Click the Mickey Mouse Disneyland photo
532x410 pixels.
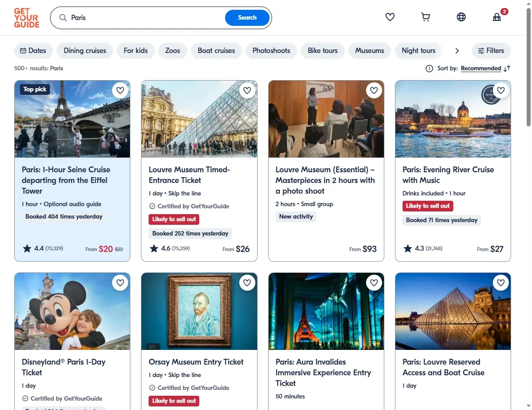click(72, 311)
